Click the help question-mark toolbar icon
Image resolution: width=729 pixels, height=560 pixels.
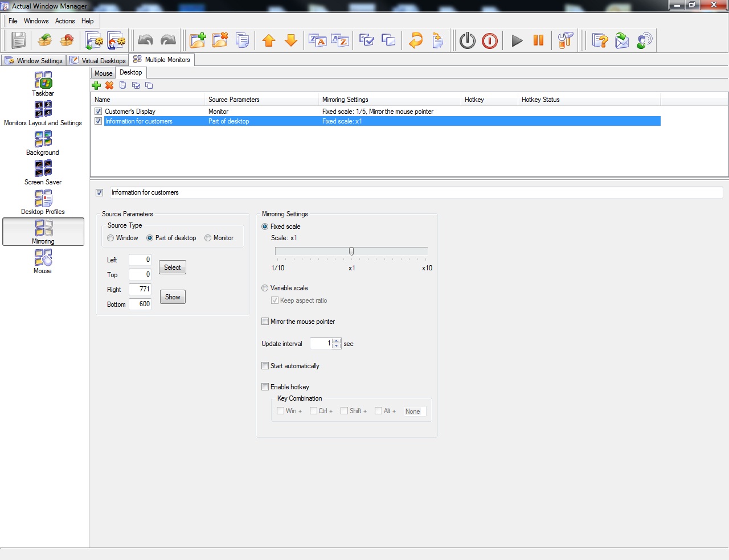click(x=600, y=40)
